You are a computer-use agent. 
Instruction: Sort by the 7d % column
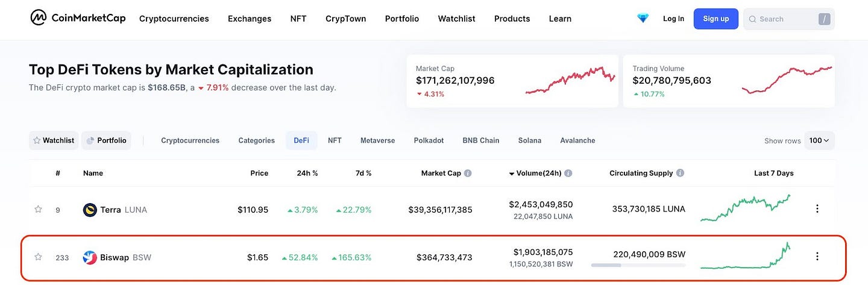363,173
